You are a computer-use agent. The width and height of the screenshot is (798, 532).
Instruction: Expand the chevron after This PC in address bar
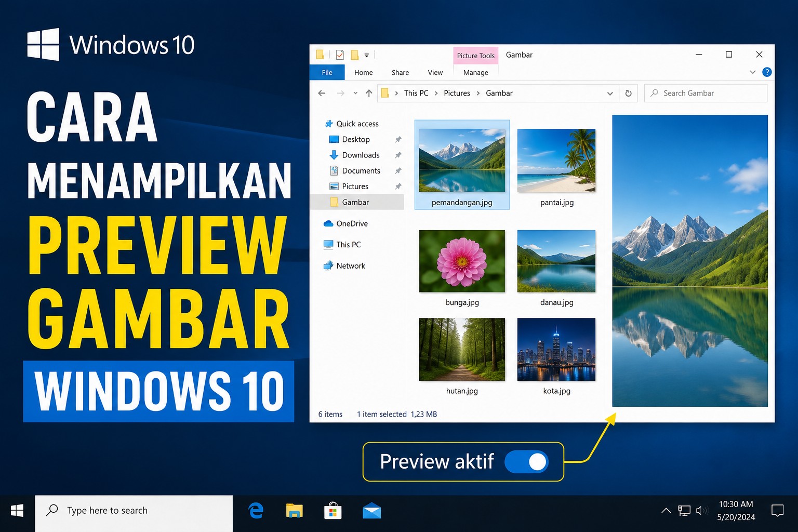coord(436,93)
